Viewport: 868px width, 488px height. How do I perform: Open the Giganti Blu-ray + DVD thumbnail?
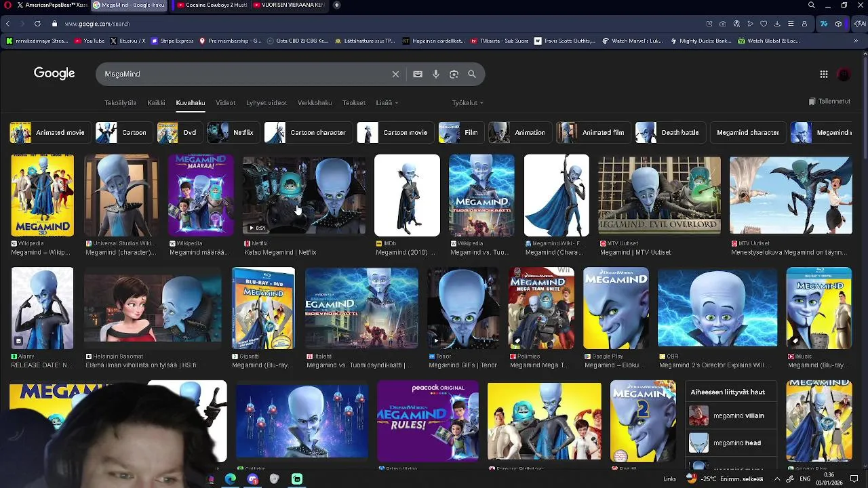[263, 308]
